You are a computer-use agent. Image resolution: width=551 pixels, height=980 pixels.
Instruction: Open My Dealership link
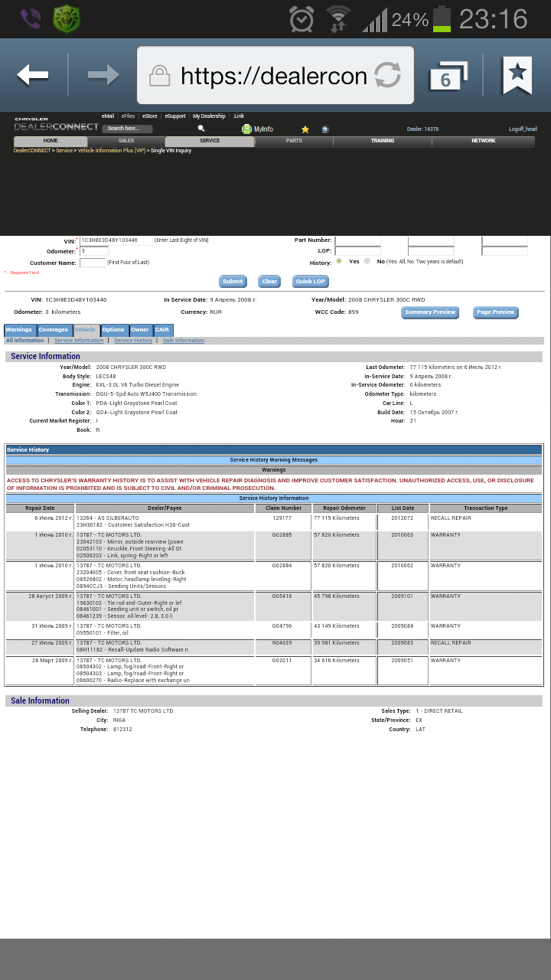click(x=209, y=116)
